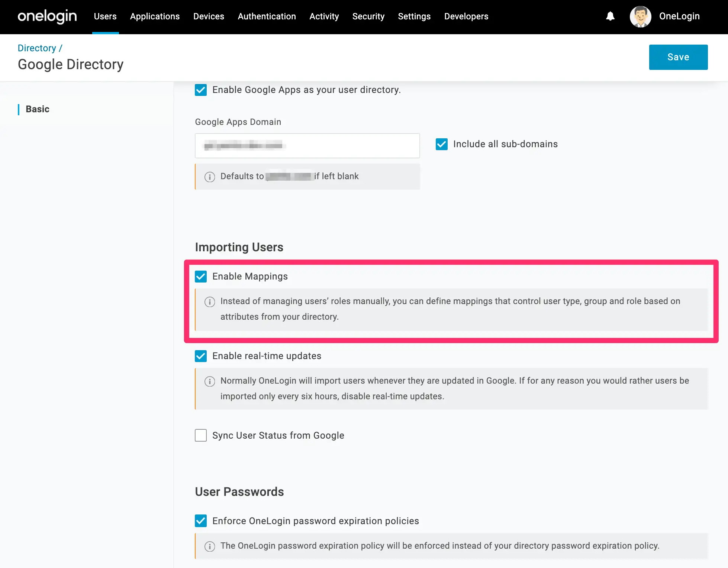This screenshot has width=728, height=568.
Task: Go back via Directory breadcrumb link
Action: (37, 48)
